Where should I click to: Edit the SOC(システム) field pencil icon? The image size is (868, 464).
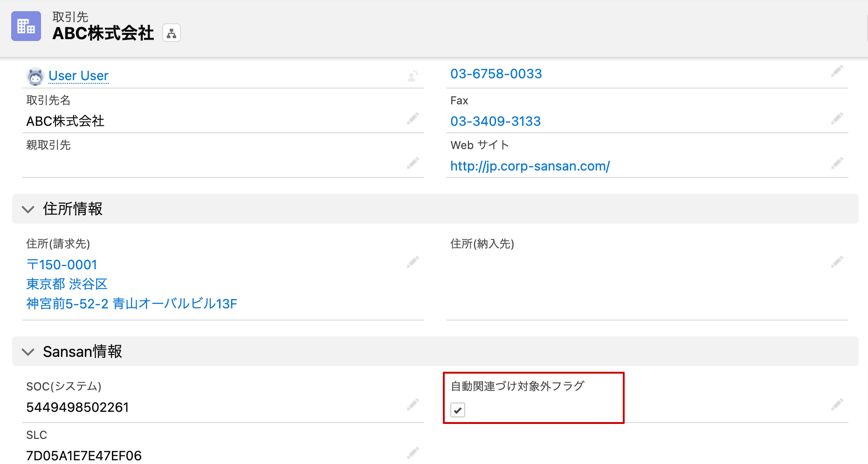pyautogui.click(x=413, y=404)
